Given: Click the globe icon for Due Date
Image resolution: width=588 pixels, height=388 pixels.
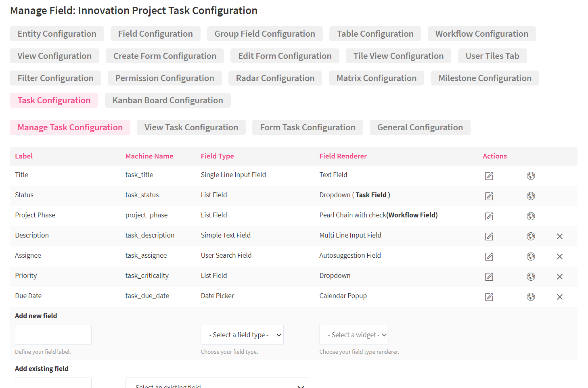Looking at the screenshot, I should coord(531,297).
